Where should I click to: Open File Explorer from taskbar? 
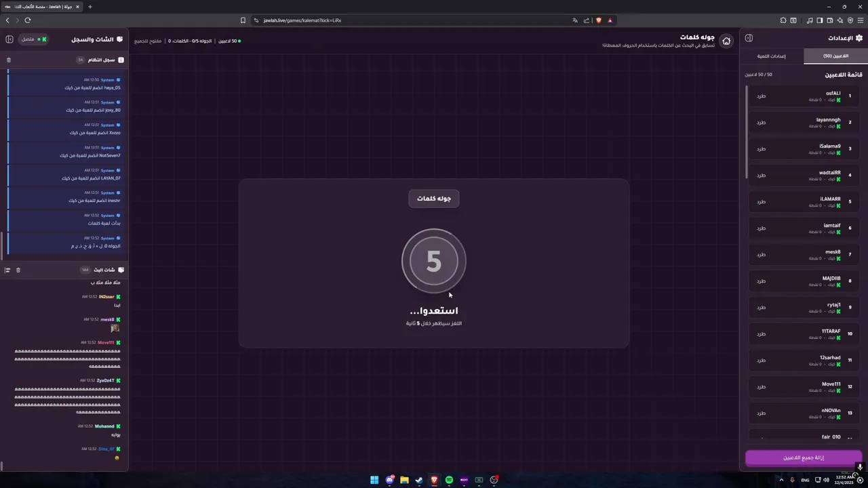click(x=404, y=480)
